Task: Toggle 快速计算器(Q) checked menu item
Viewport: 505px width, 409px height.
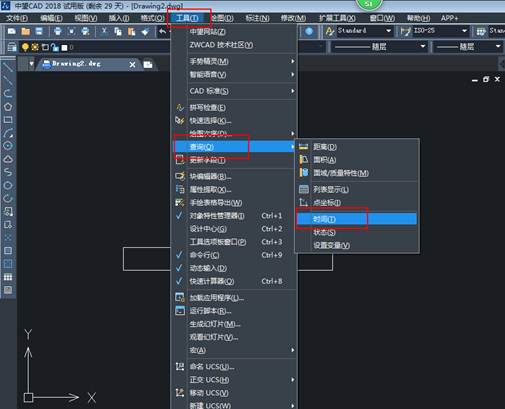Action: tap(233, 281)
